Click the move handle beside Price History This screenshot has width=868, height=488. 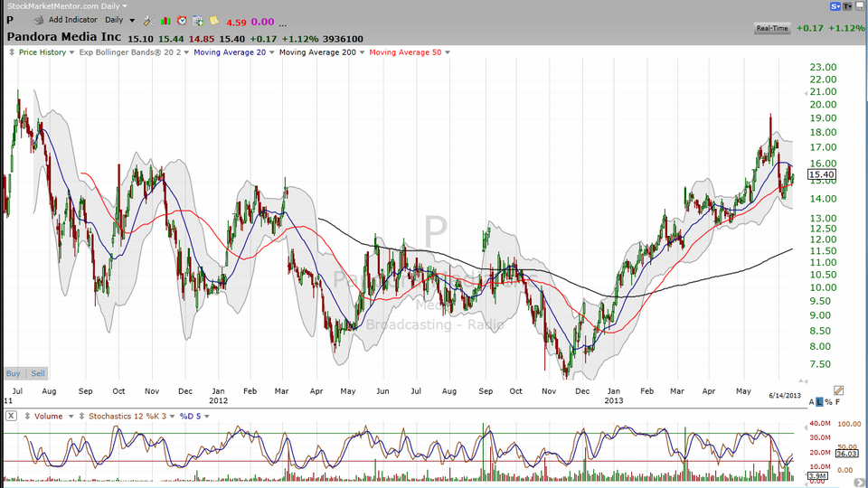[12, 52]
